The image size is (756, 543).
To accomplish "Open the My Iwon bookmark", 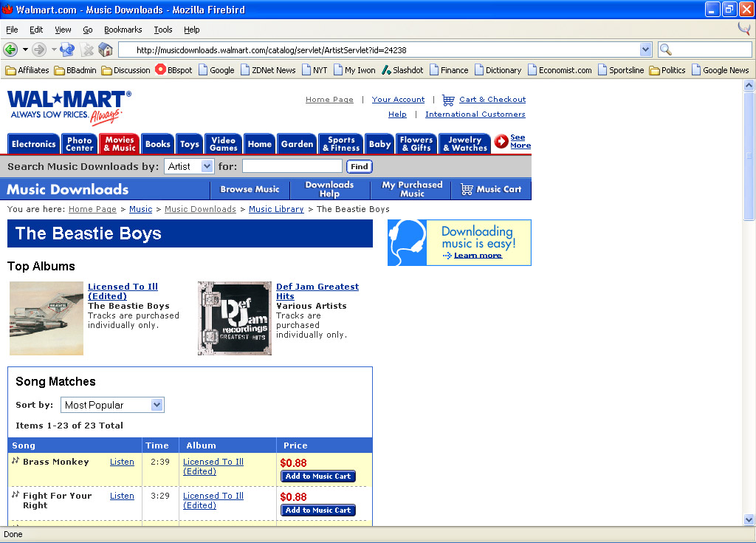I will pyautogui.click(x=354, y=70).
